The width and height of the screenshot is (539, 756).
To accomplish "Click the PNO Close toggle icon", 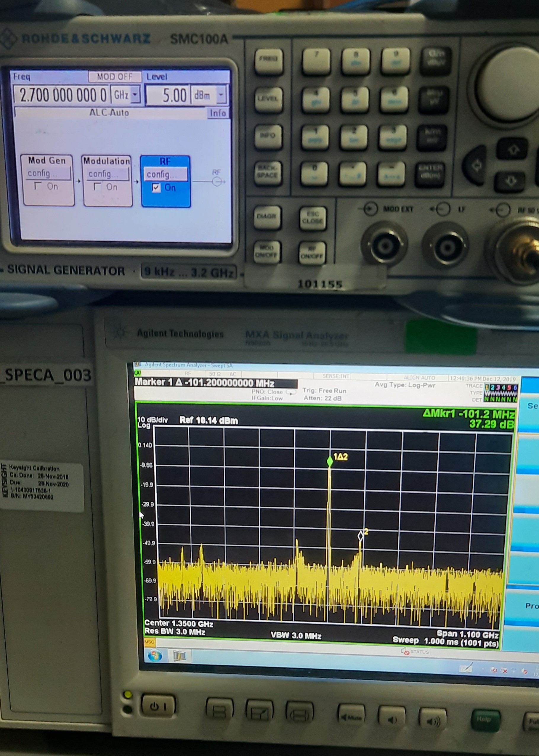I will 291,392.
